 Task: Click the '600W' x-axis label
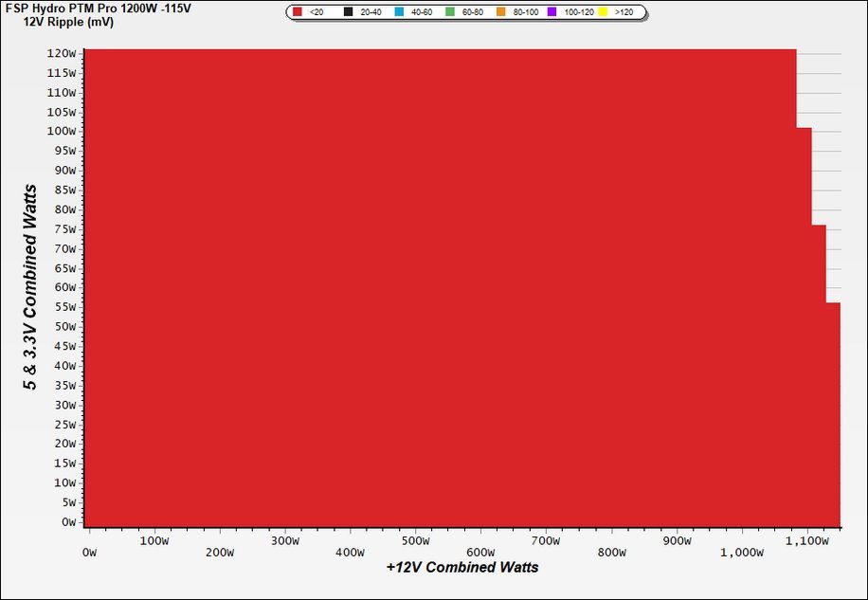(481, 553)
